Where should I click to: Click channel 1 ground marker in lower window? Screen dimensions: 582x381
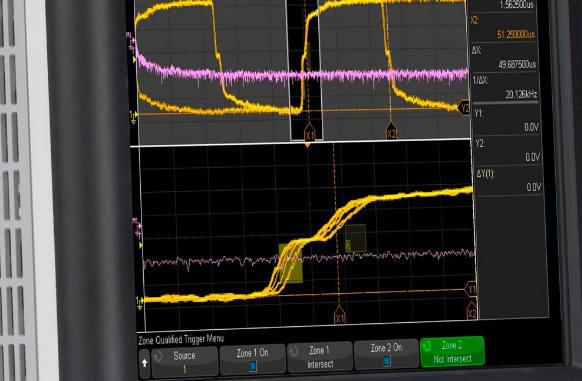(x=140, y=303)
